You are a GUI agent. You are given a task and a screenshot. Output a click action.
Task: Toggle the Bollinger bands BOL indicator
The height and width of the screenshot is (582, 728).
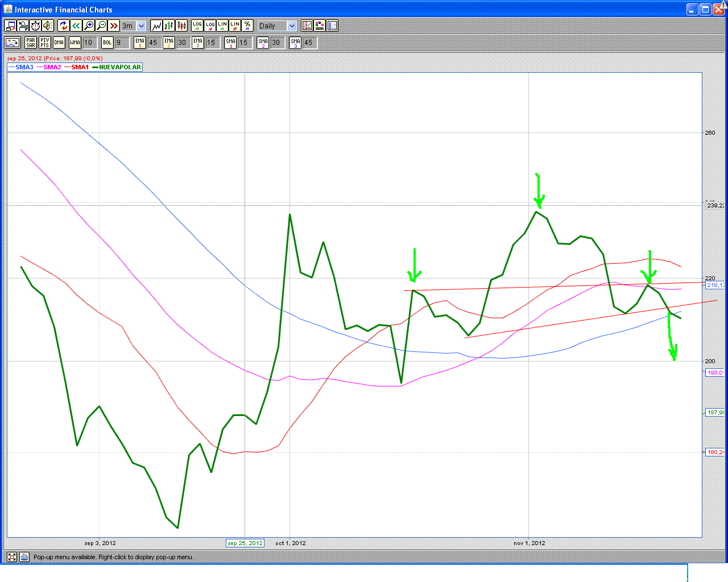(107, 43)
